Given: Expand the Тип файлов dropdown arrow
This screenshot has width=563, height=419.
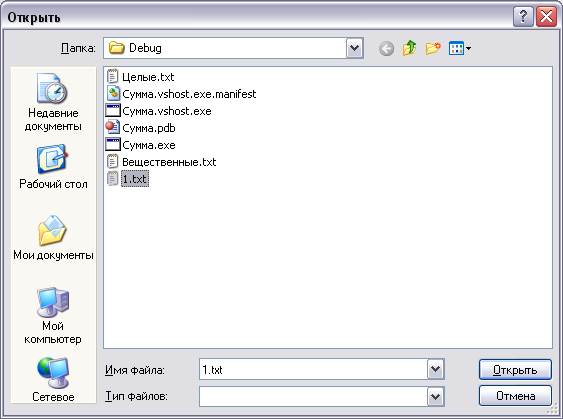Looking at the screenshot, I should pyautogui.click(x=436, y=396).
